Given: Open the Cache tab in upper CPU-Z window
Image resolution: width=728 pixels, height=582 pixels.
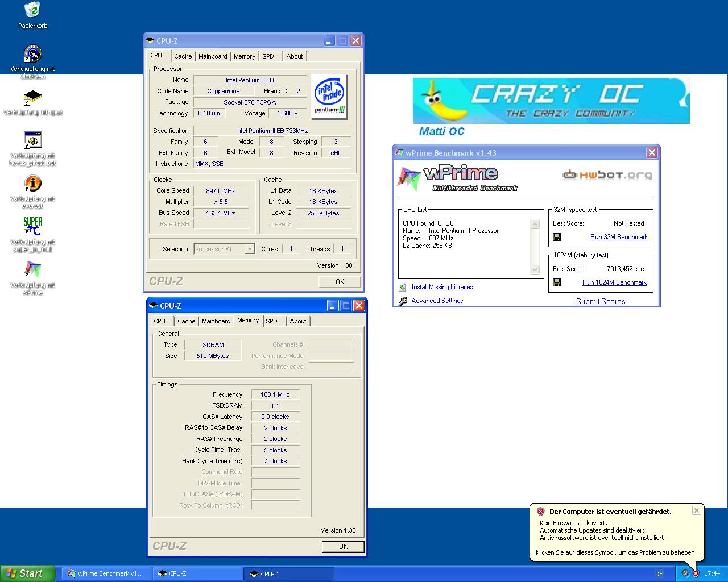Looking at the screenshot, I should [x=183, y=56].
